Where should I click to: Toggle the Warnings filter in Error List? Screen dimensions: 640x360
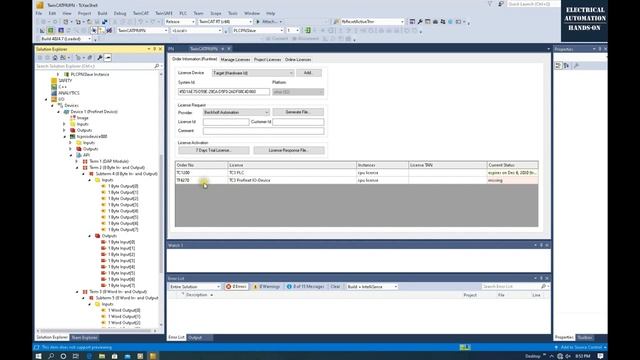click(267, 287)
